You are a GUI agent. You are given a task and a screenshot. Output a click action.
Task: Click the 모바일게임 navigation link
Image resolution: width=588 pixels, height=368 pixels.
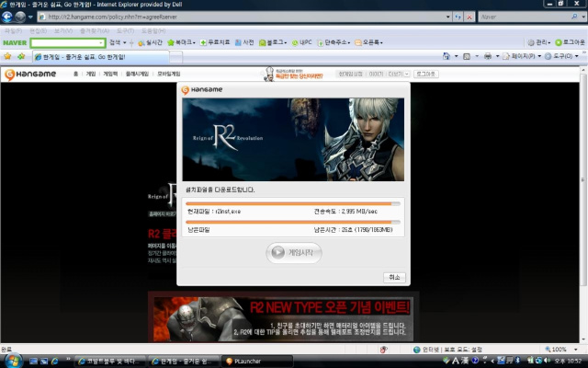tap(169, 74)
